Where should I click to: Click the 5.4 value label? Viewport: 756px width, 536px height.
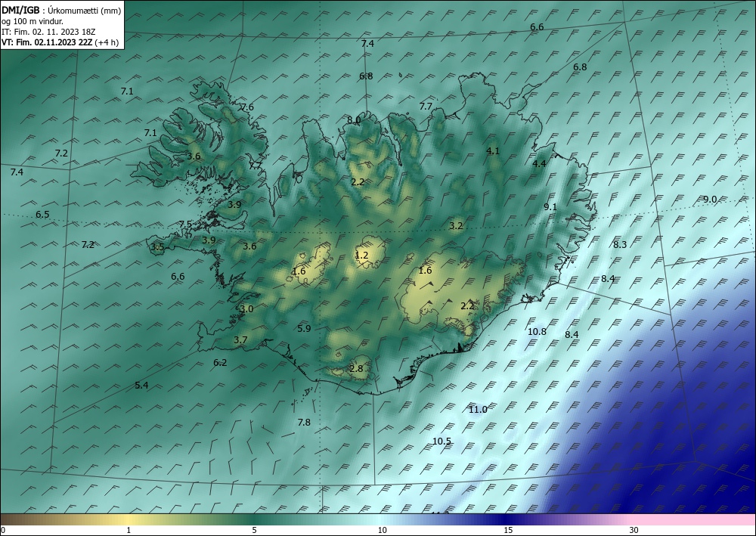(x=141, y=385)
